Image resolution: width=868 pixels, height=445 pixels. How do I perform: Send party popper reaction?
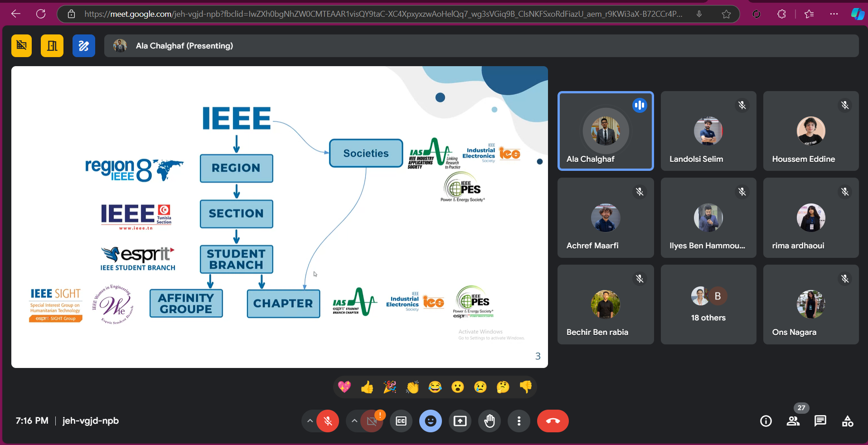(x=390, y=387)
